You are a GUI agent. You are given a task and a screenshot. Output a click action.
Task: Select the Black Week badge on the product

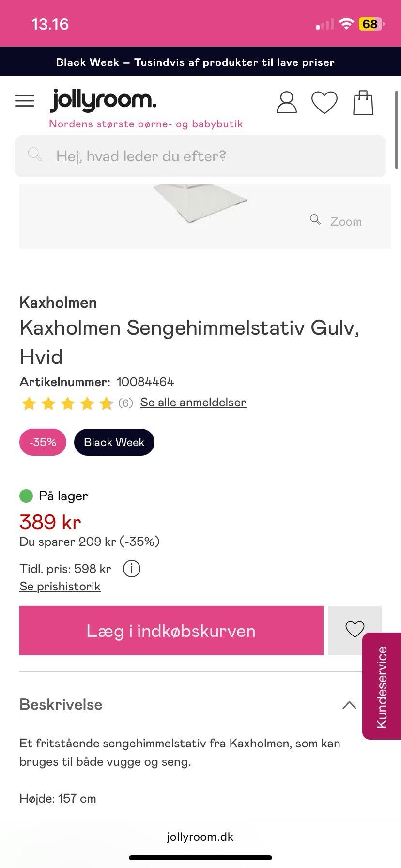[114, 442]
